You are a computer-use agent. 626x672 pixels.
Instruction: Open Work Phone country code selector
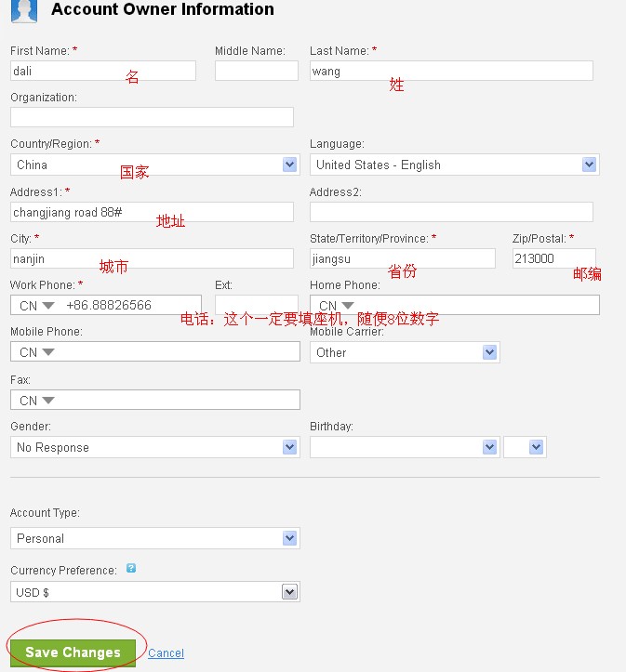pyautogui.click(x=37, y=305)
